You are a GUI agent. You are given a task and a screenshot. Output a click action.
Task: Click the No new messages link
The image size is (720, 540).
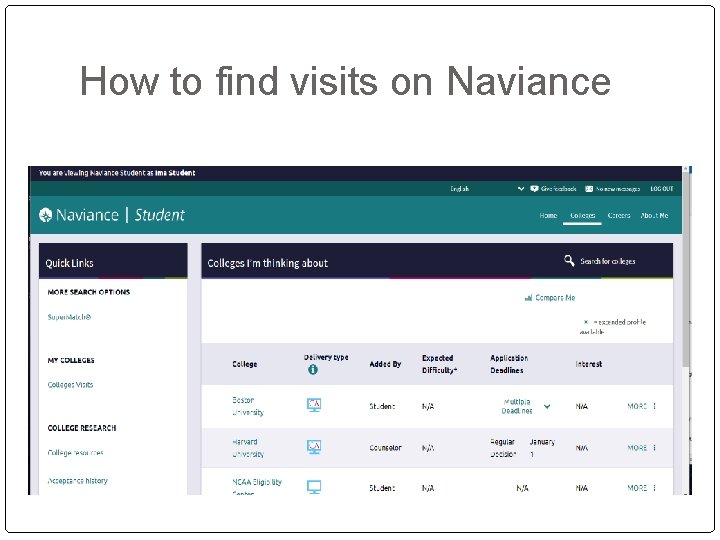coord(618,189)
